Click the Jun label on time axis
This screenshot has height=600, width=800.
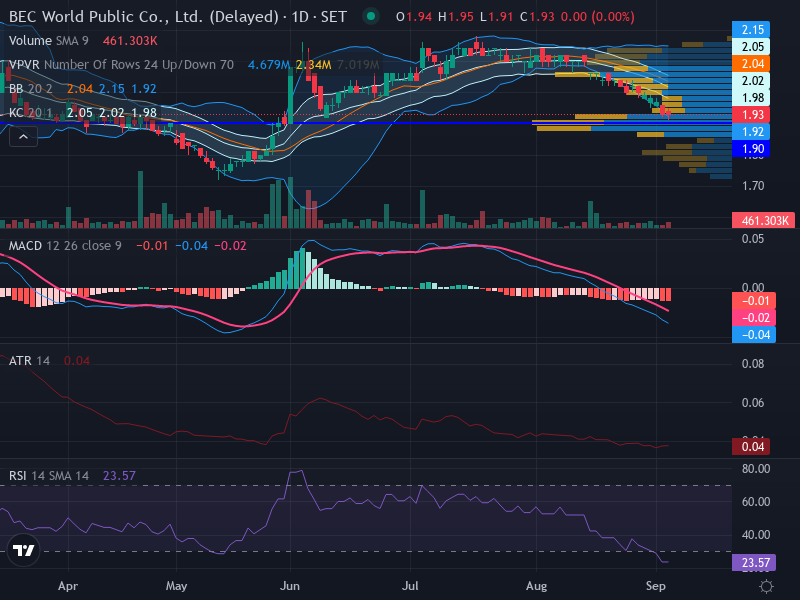point(290,586)
